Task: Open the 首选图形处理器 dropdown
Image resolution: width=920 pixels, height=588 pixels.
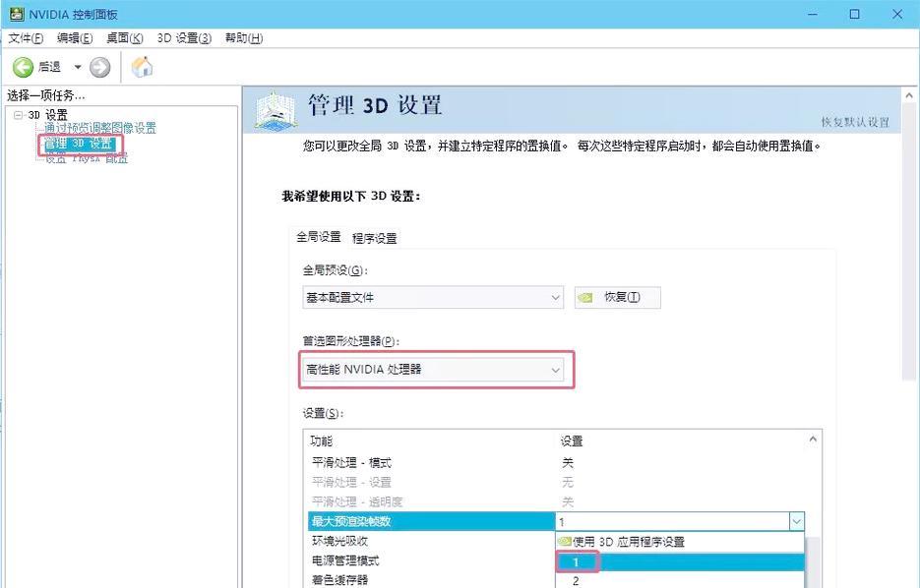Action: pos(433,370)
